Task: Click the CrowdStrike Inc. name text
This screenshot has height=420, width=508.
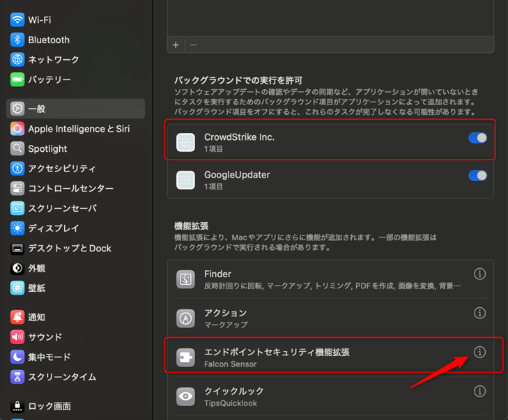Action: [x=239, y=137]
